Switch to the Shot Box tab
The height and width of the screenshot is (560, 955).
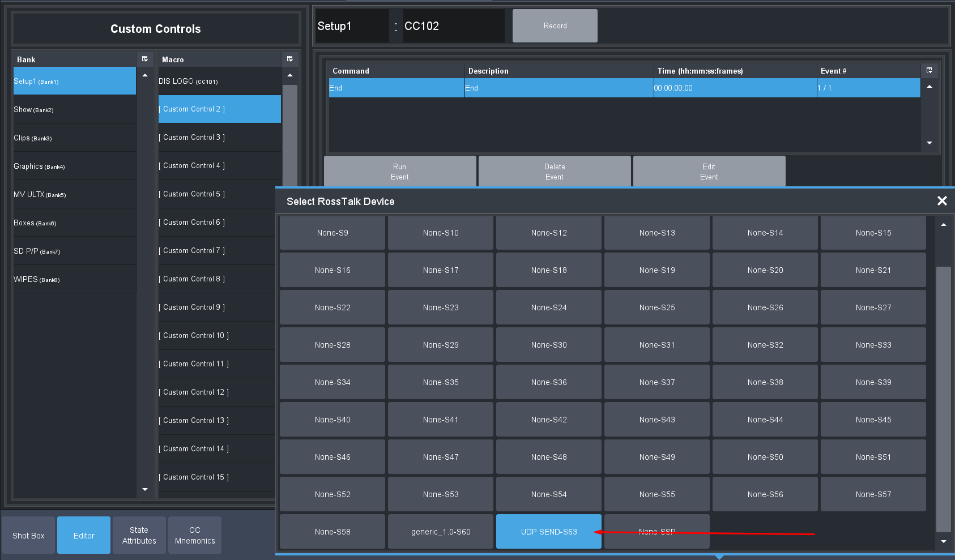click(28, 535)
